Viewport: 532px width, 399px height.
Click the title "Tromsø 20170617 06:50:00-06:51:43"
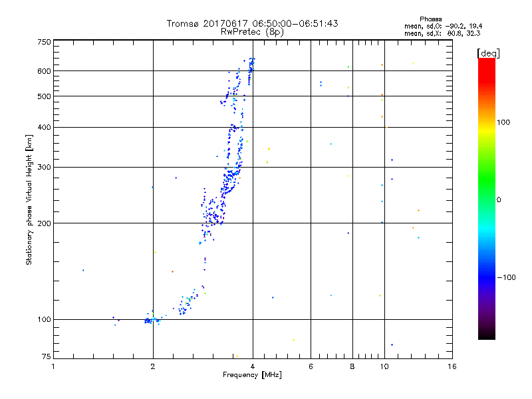point(252,23)
